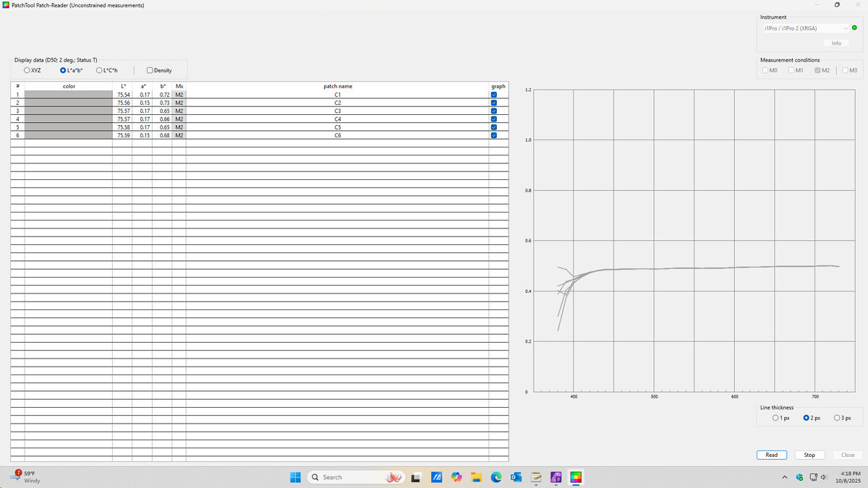The image size is (868, 488).
Task: Click the Read button
Action: click(x=771, y=455)
